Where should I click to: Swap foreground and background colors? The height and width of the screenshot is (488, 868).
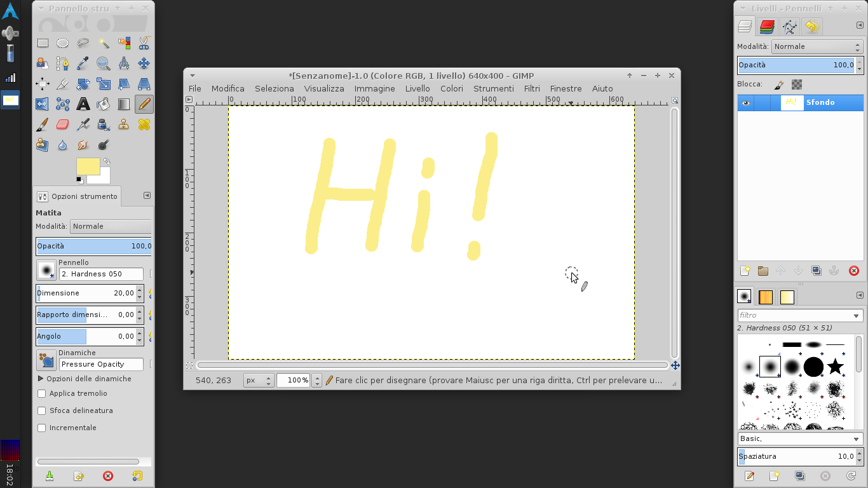click(x=107, y=161)
